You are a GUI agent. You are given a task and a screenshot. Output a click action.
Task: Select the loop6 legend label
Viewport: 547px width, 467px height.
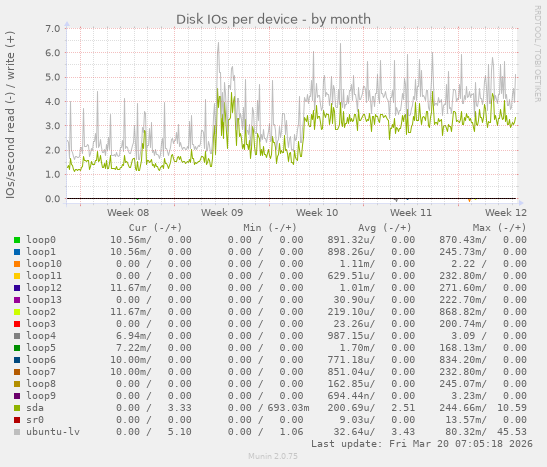coord(41,360)
